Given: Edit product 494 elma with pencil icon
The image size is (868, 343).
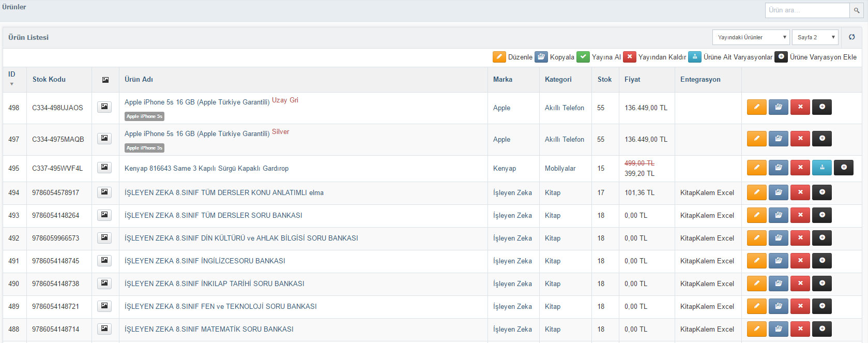Looking at the screenshot, I should tap(757, 192).
